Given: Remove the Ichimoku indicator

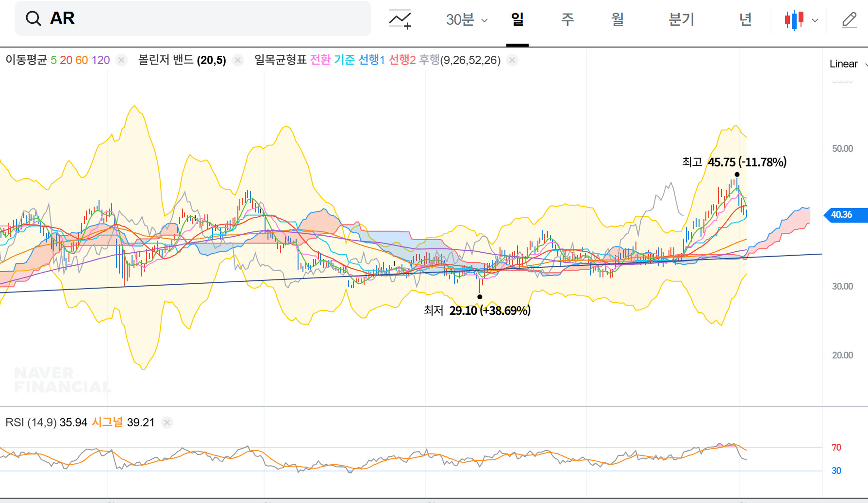Looking at the screenshot, I should (512, 60).
